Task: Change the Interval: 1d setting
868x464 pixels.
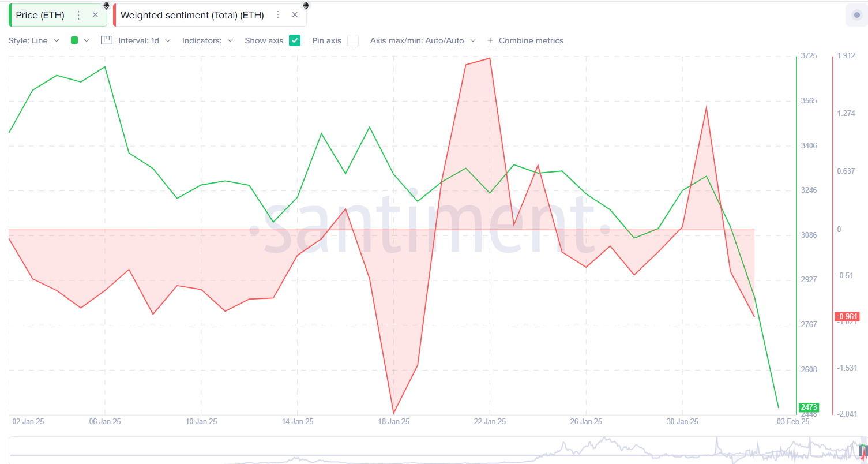Action: 144,40
